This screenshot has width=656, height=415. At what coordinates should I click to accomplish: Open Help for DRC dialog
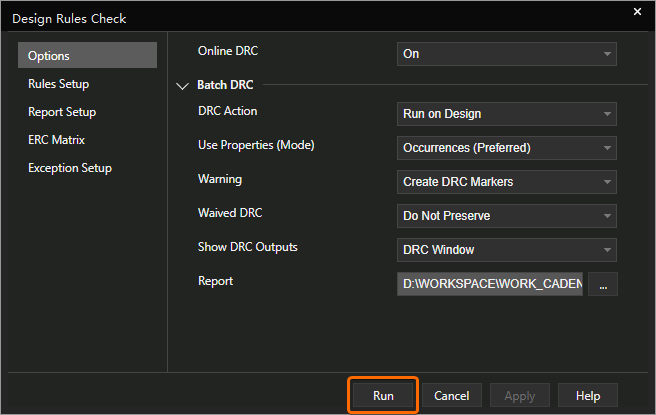(587, 396)
